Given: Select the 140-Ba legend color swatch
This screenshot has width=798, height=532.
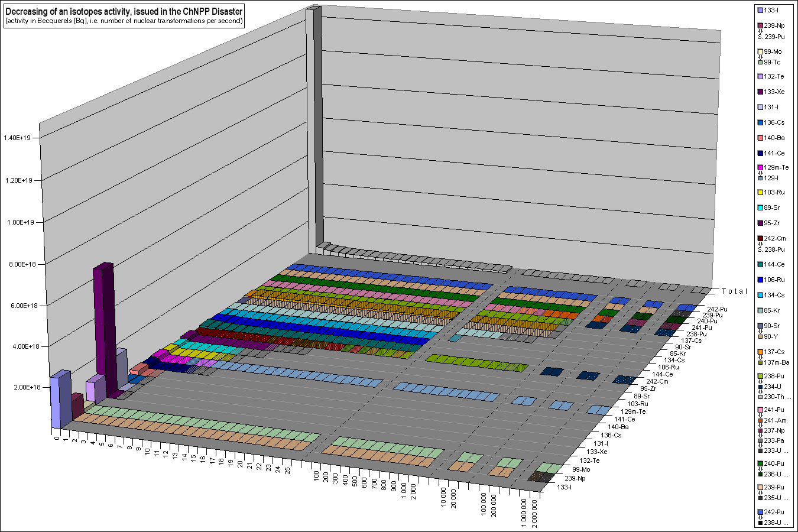Looking at the screenshot, I should (x=760, y=138).
